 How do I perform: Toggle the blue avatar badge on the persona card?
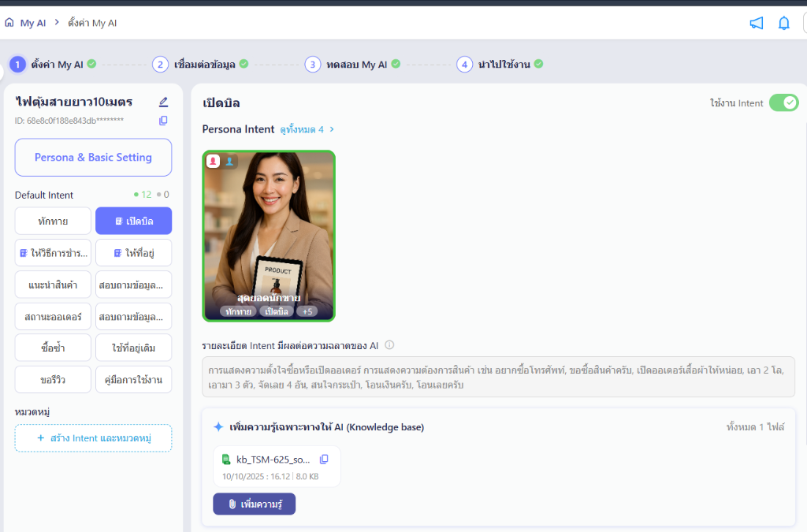(x=229, y=161)
